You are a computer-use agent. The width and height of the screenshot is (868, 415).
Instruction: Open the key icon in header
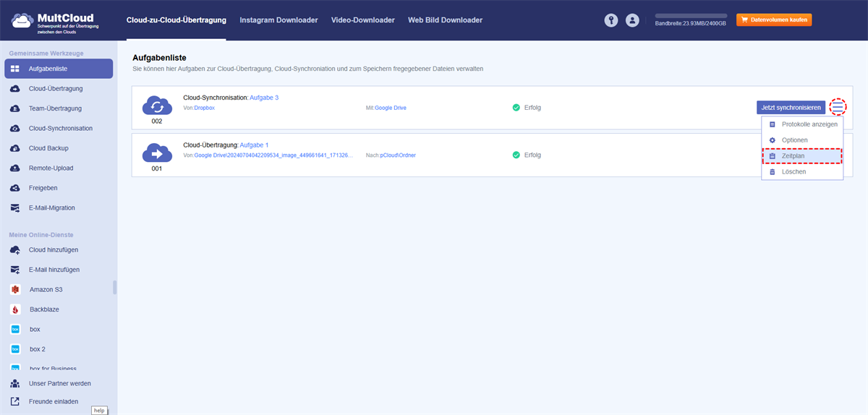point(611,20)
